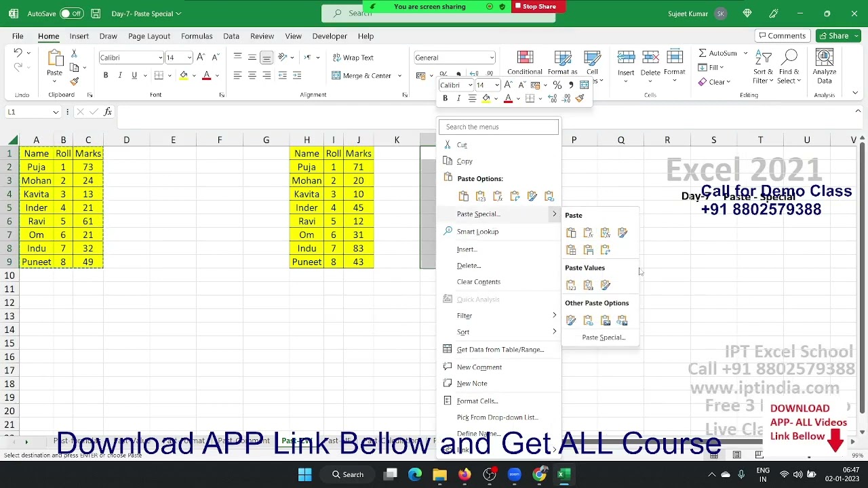The image size is (868, 488).
Task: Open the ribbon Font name dropdown
Action: (161, 58)
